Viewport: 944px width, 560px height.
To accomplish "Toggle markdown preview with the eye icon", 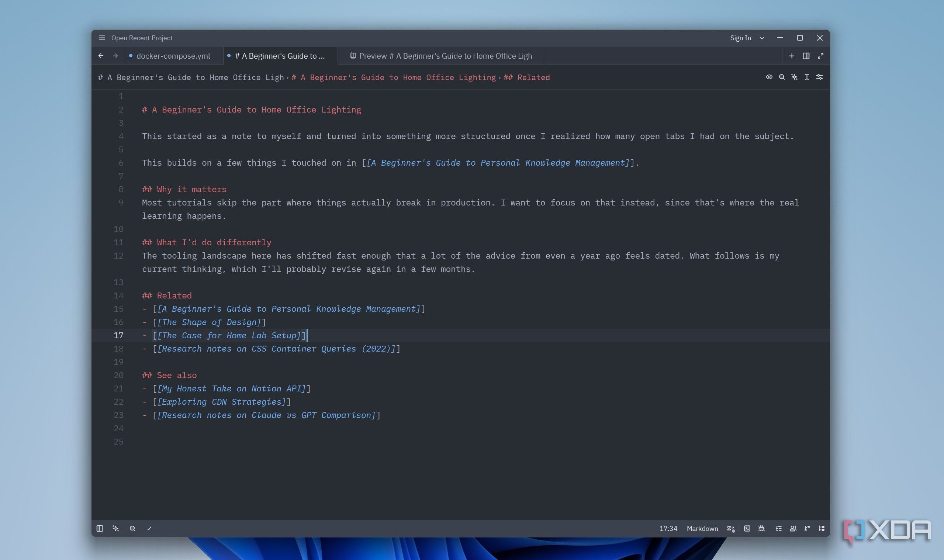I will [769, 77].
